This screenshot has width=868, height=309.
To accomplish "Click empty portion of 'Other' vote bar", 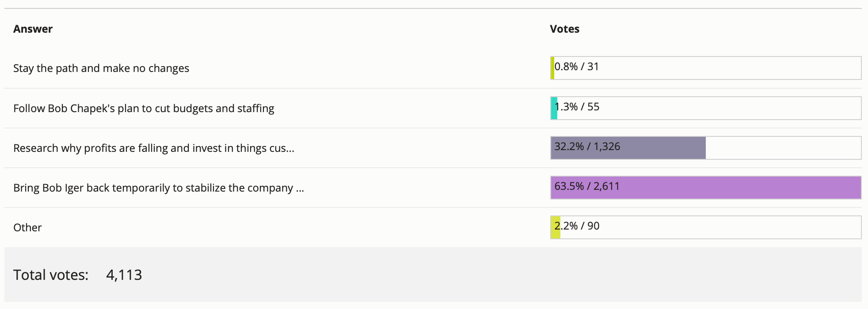I will 729,227.
